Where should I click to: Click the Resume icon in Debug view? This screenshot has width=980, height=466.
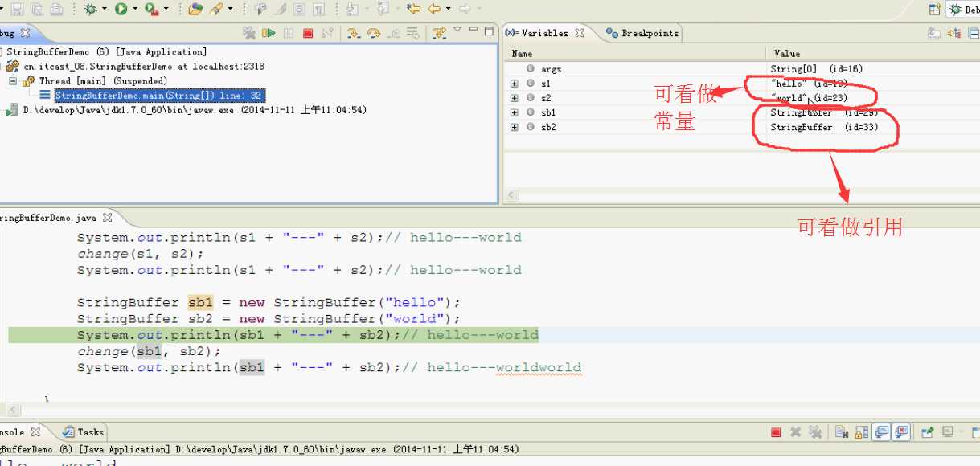[x=269, y=33]
